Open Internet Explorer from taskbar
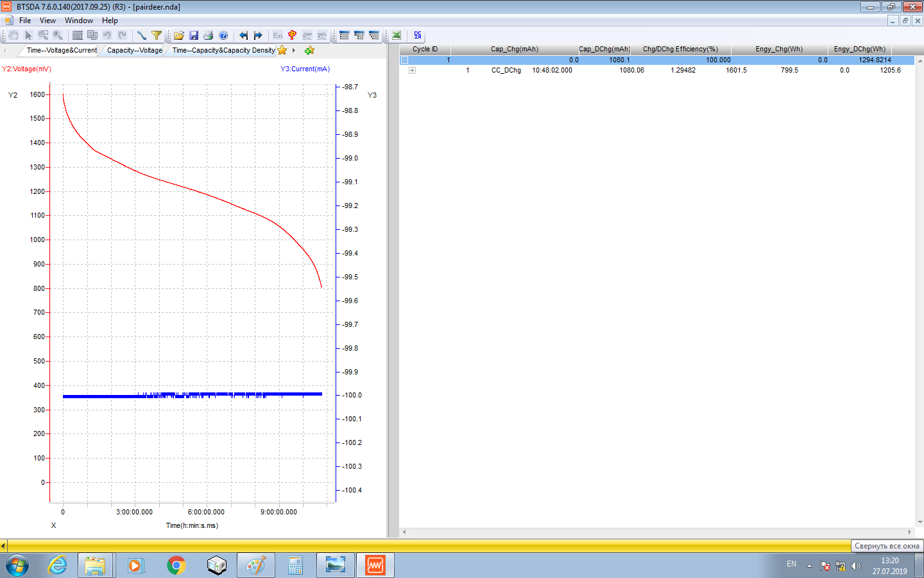The image size is (924, 578). pyautogui.click(x=57, y=565)
